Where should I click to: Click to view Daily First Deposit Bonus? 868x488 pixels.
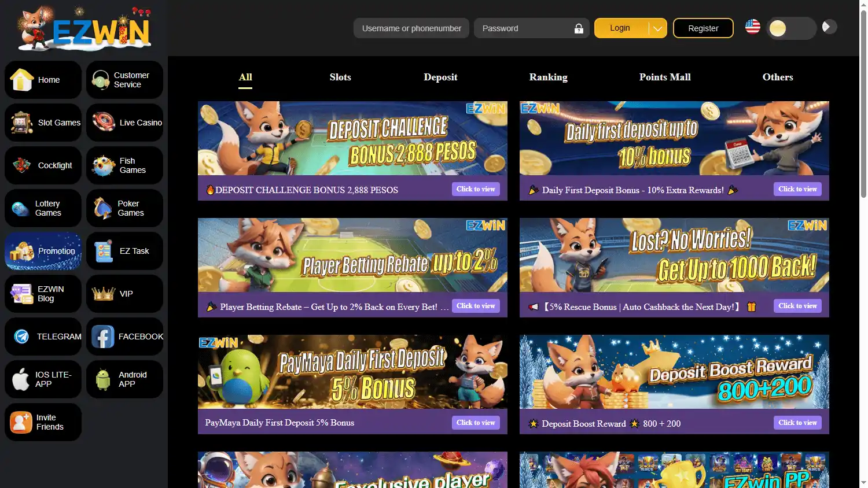click(797, 189)
